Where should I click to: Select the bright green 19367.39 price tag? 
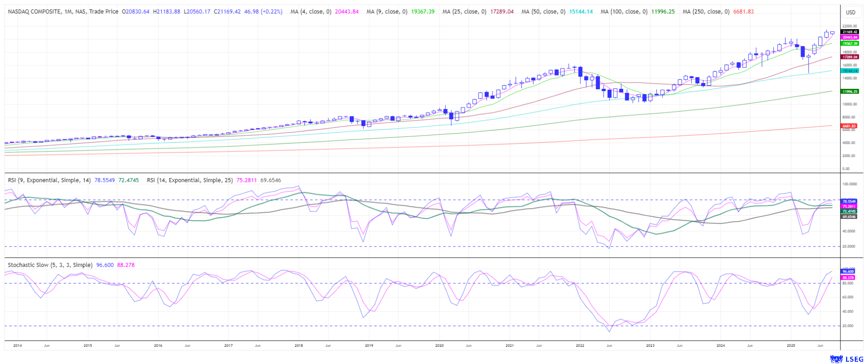pos(849,44)
